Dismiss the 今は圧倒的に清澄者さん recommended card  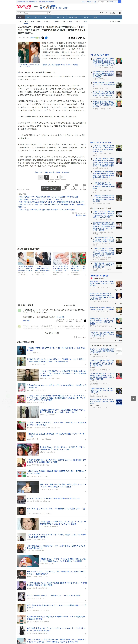pos(33,275)
